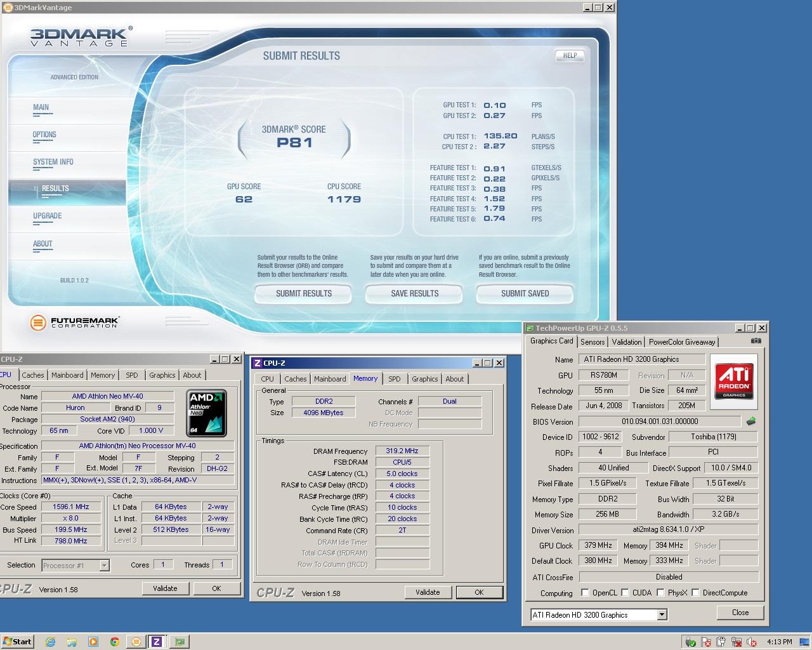Click the DRAM Frequency value 319.2 MHz
The image size is (812, 650).
click(402, 451)
